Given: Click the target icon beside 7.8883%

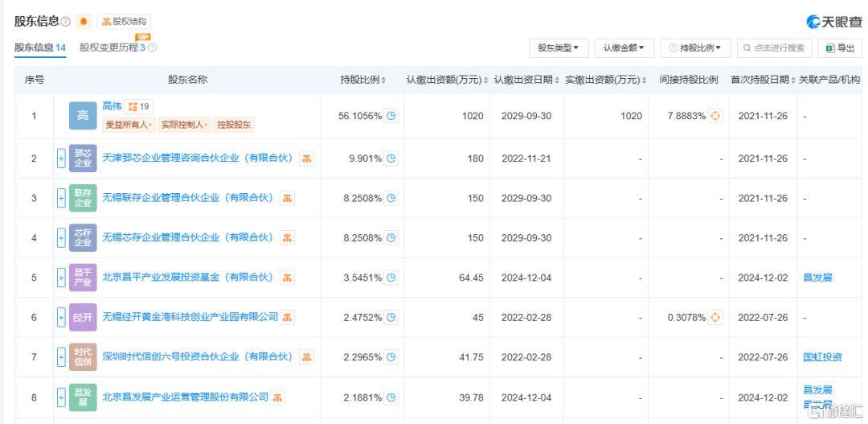Looking at the screenshot, I should [x=715, y=116].
